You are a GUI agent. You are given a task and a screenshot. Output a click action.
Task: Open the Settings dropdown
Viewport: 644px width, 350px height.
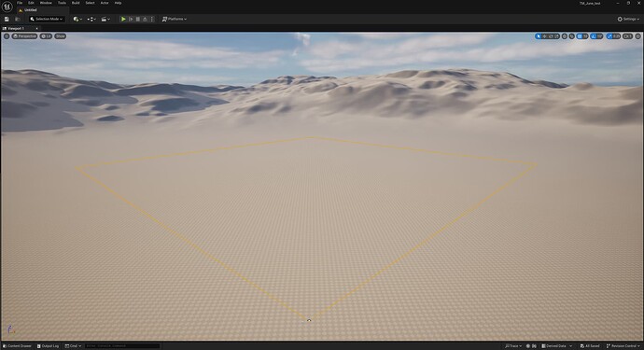(628, 19)
